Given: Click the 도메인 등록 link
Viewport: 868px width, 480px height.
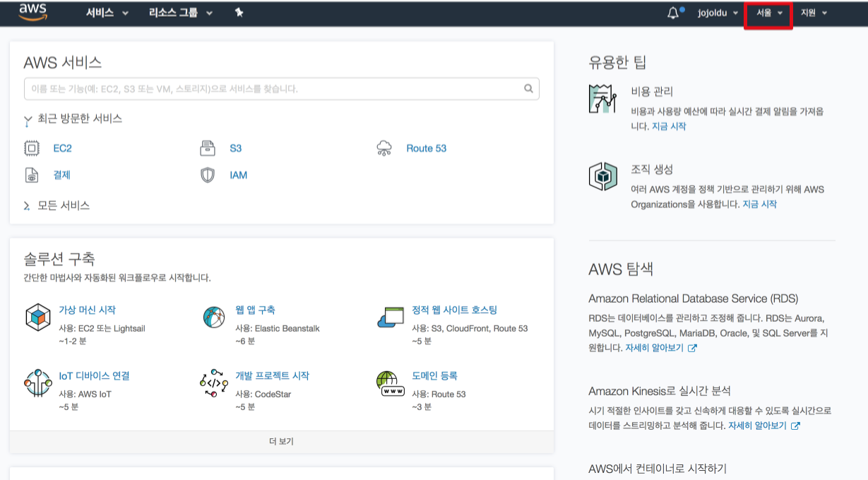Looking at the screenshot, I should coord(434,375).
